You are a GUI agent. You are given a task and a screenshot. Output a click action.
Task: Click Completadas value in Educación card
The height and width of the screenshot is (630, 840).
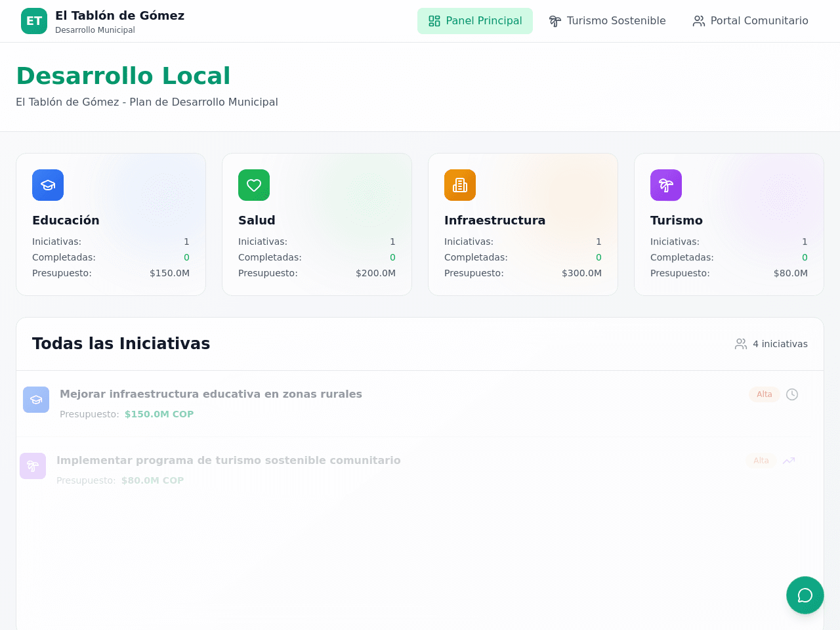pos(186,257)
